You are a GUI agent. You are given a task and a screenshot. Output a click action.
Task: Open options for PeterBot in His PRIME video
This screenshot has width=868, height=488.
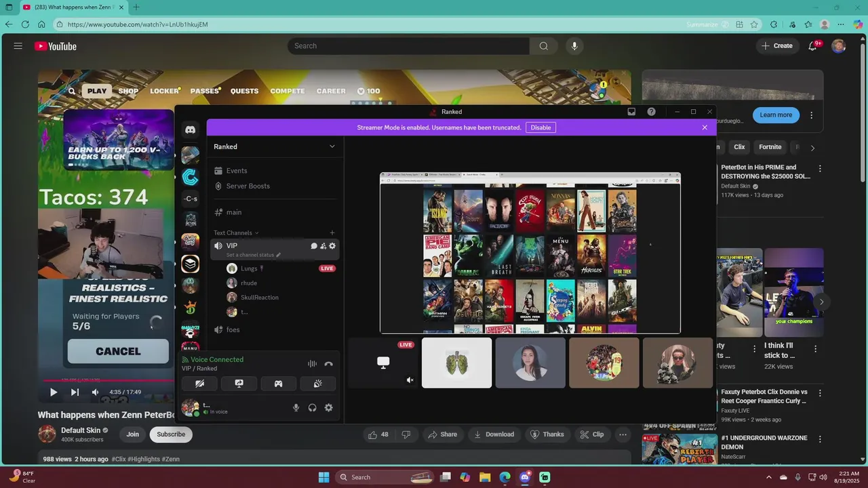tap(820, 169)
